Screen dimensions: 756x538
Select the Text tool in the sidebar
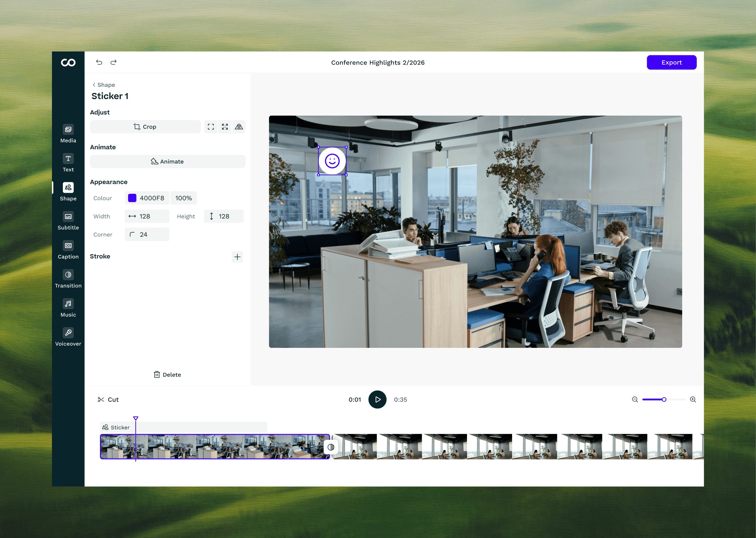point(68,163)
